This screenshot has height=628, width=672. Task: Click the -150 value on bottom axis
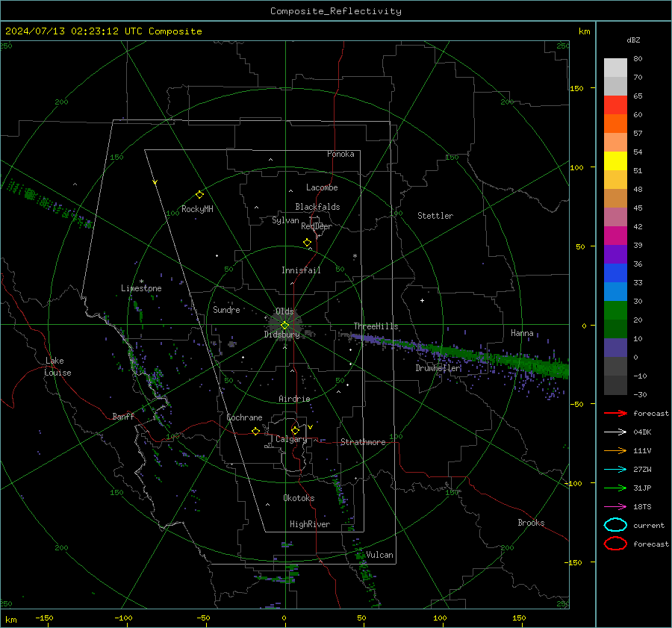[44, 618]
